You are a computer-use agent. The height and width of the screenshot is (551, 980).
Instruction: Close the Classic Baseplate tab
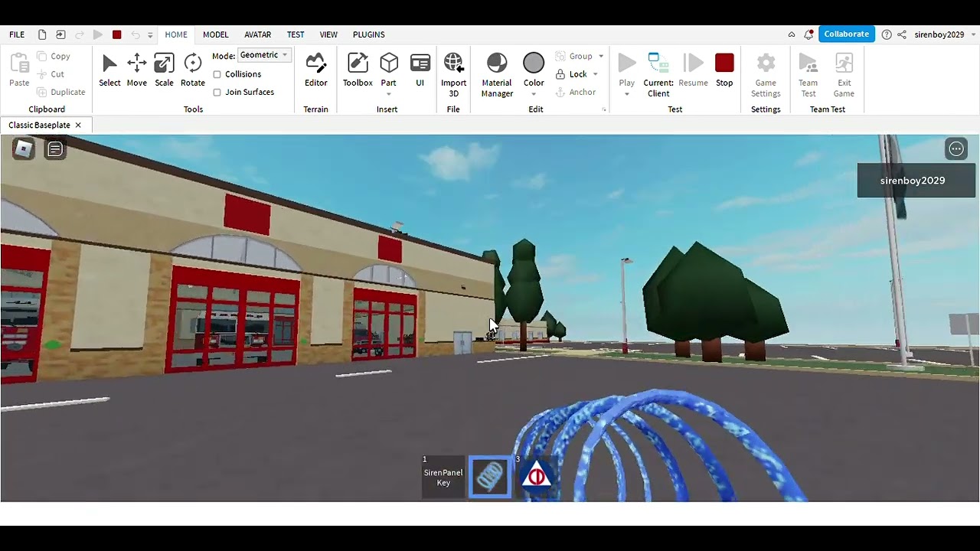point(78,126)
